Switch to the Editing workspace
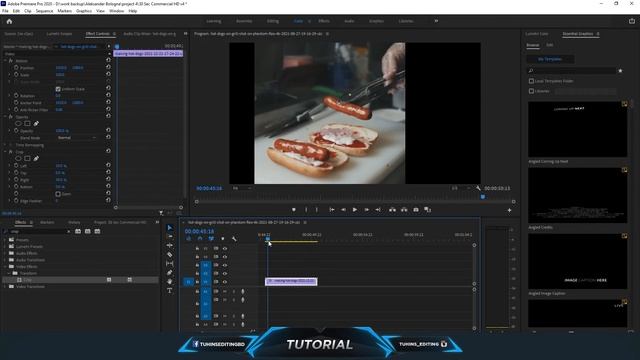The height and width of the screenshot is (360, 640). [x=273, y=21]
